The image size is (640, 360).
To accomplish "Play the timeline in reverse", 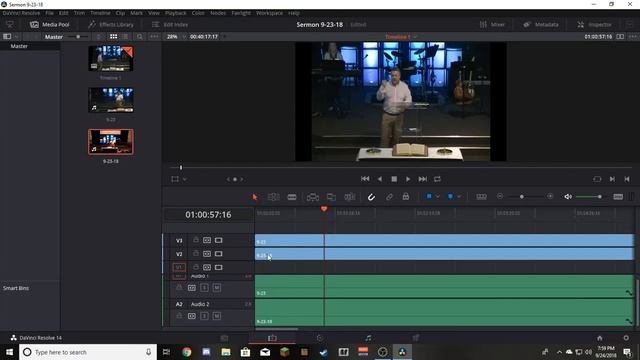I will [x=380, y=179].
